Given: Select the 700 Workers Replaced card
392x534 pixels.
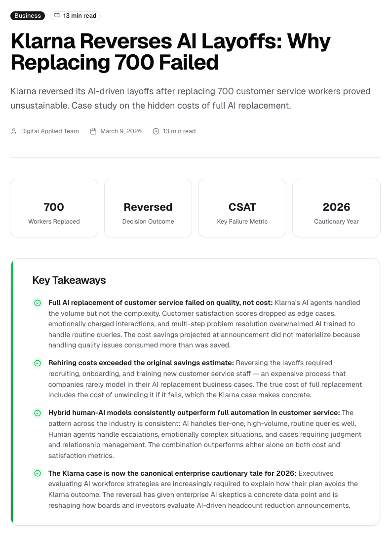Looking at the screenshot, I should pyautogui.click(x=54, y=208).
